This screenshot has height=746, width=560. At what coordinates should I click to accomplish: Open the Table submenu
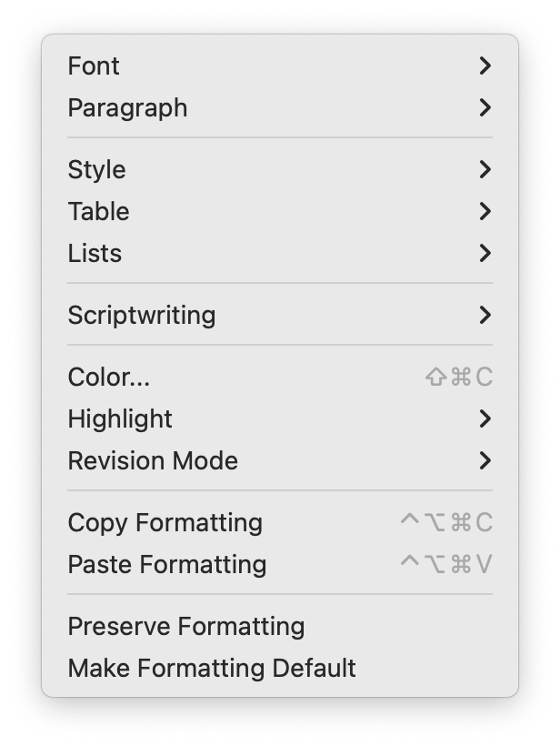tap(99, 212)
